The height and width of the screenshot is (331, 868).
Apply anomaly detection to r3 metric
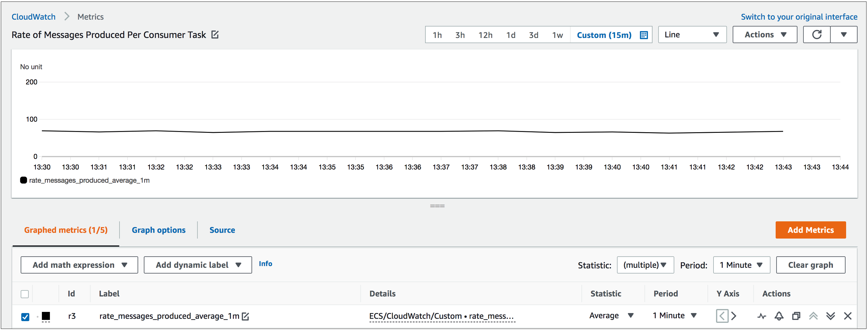(x=762, y=316)
